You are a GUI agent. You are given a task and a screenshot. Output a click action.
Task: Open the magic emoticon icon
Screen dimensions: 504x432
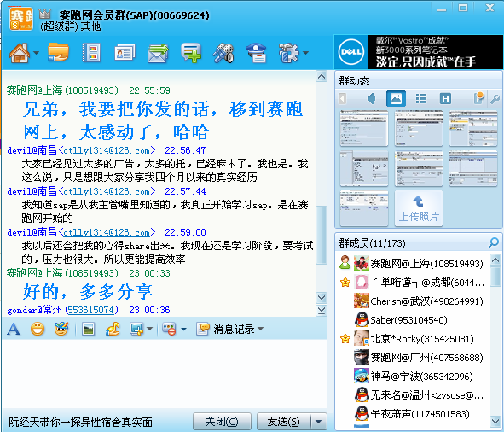[x=61, y=329]
